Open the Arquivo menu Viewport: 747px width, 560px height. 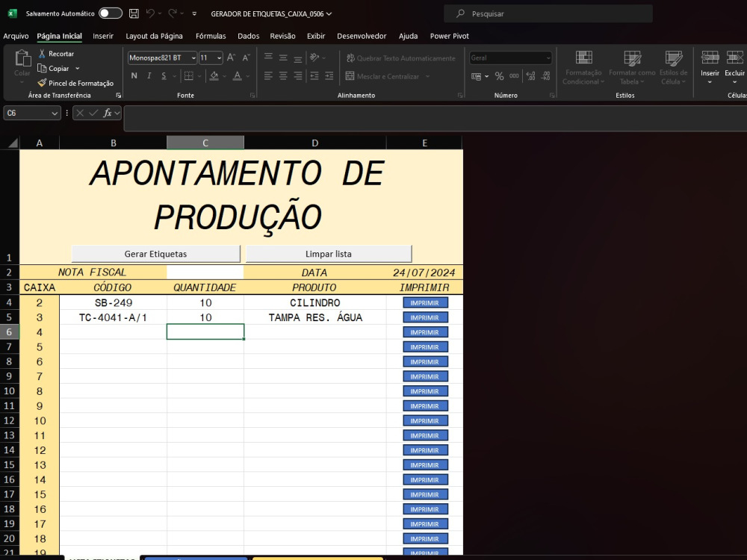[16, 36]
